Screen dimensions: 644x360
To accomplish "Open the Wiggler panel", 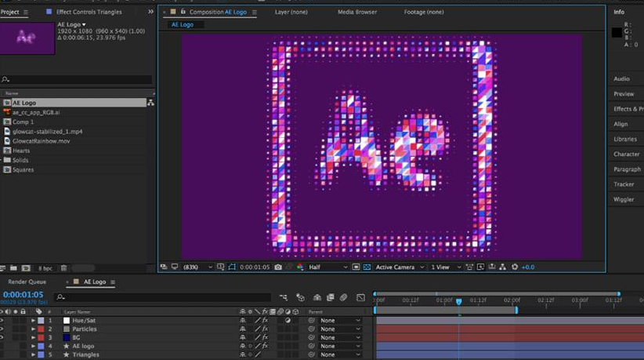I will point(624,199).
